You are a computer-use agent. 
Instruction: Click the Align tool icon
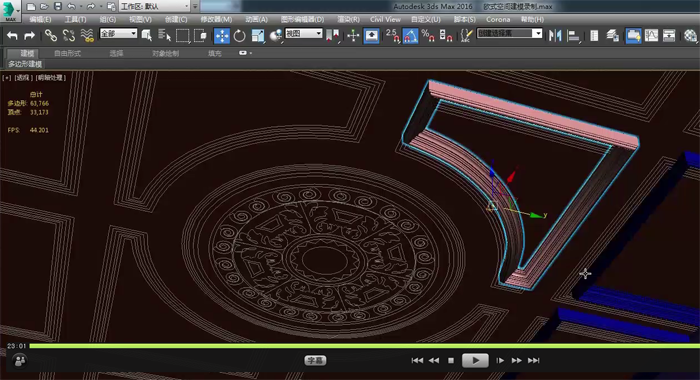tap(573, 35)
